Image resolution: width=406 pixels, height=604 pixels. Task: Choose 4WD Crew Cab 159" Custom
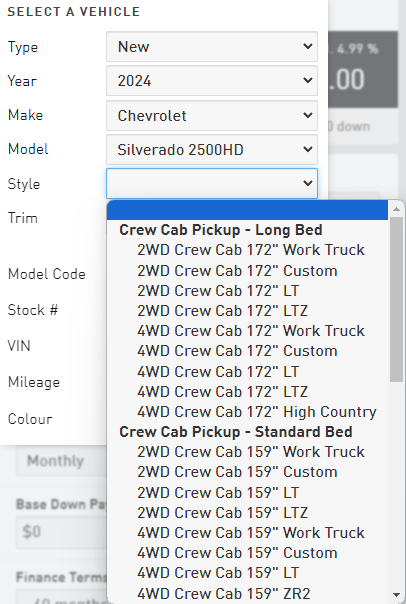point(247,553)
